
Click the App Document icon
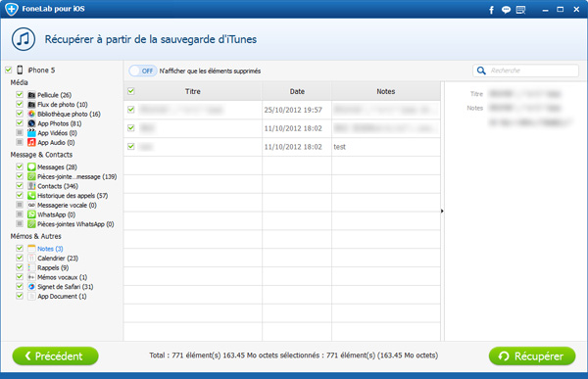[x=31, y=296]
